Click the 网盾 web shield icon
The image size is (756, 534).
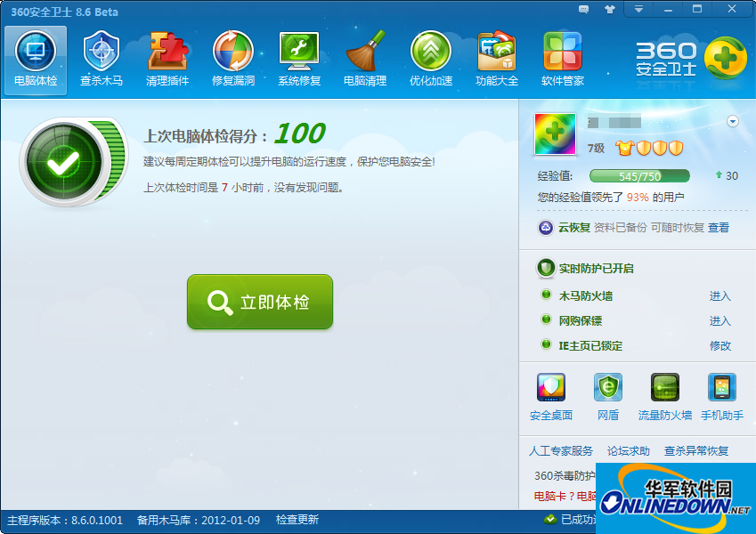tap(608, 388)
